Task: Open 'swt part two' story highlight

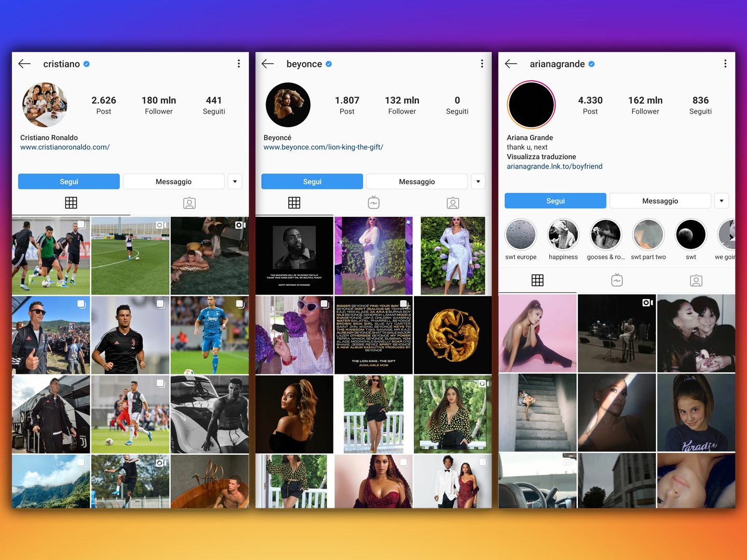Action: pos(648,234)
